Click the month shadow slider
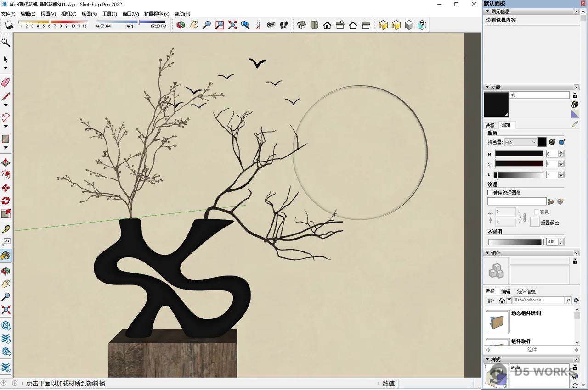The image size is (588, 390). [x=53, y=22]
